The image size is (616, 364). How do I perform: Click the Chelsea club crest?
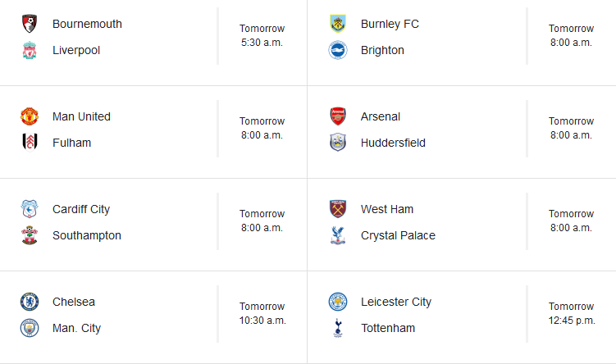click(x=30, y=302)
